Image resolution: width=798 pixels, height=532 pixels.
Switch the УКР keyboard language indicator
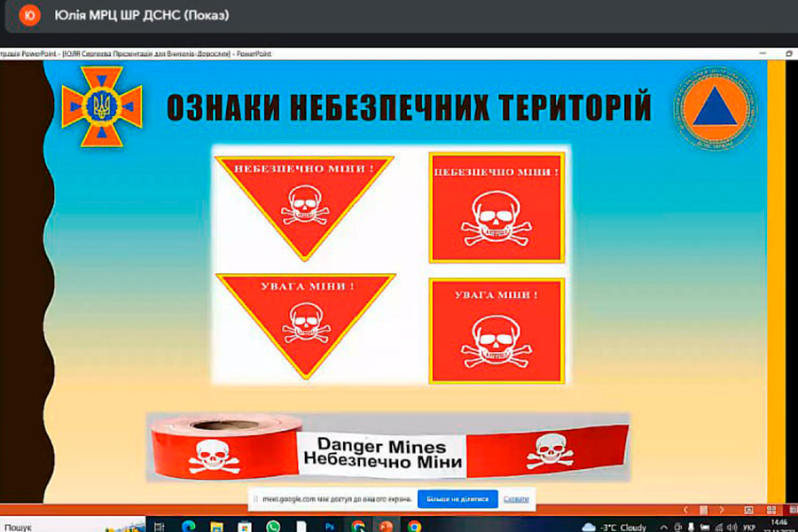(x=748, y=528)
